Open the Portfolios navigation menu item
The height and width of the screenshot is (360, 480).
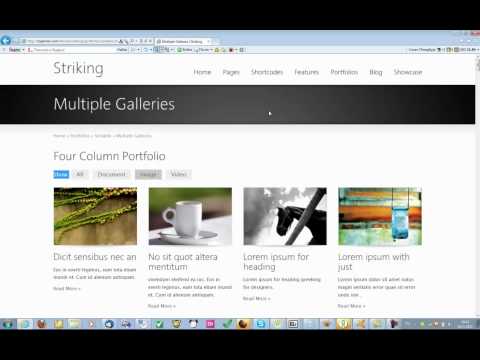pos(344,72)
